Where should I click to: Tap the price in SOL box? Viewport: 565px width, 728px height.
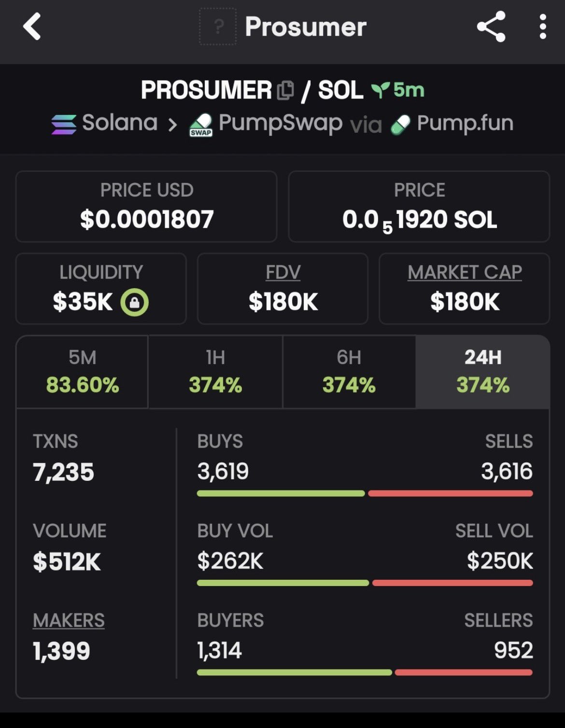coord(419,206)
